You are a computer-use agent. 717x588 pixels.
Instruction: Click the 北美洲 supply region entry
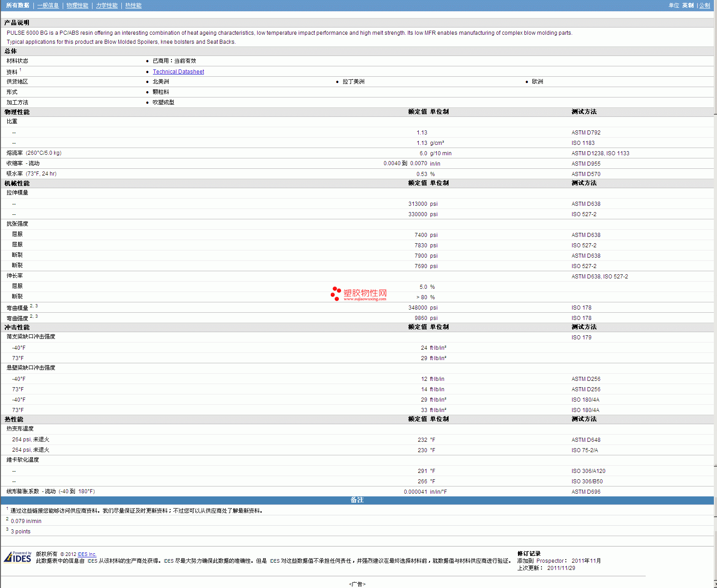tap(161, 82)
